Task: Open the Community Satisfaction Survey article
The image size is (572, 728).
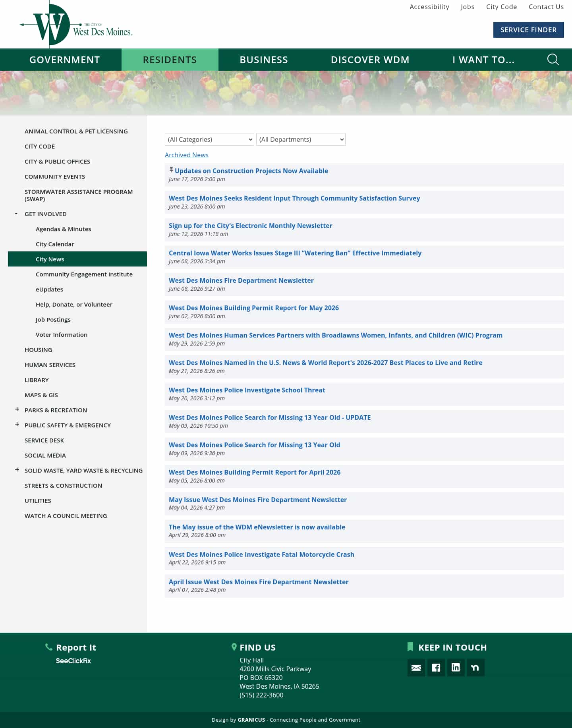Action: pyautogui.click(x=294, y=198)
